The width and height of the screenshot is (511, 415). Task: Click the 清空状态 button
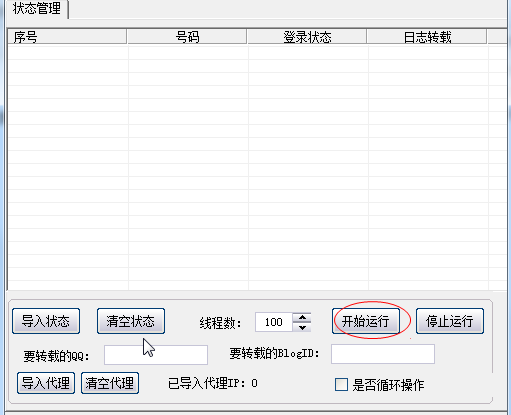(131, 321)
